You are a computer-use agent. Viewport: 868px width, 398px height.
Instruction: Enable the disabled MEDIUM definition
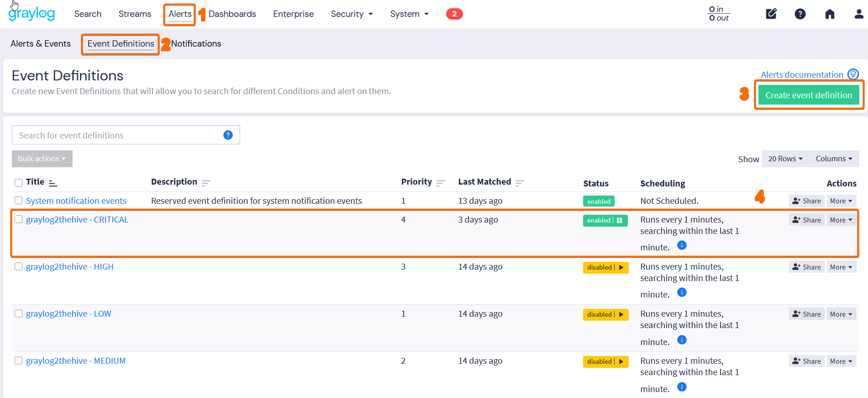[x=621, y=361]
